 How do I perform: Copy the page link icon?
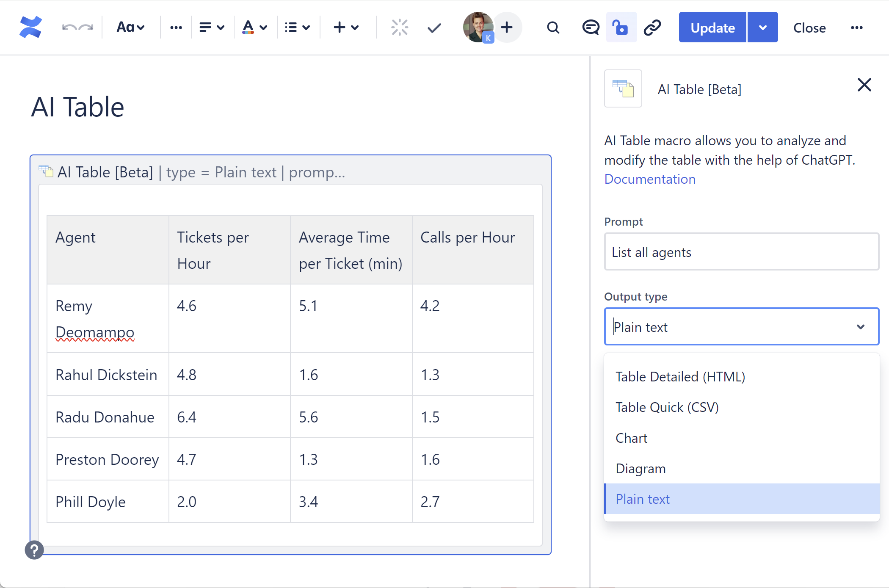[652, 28]
